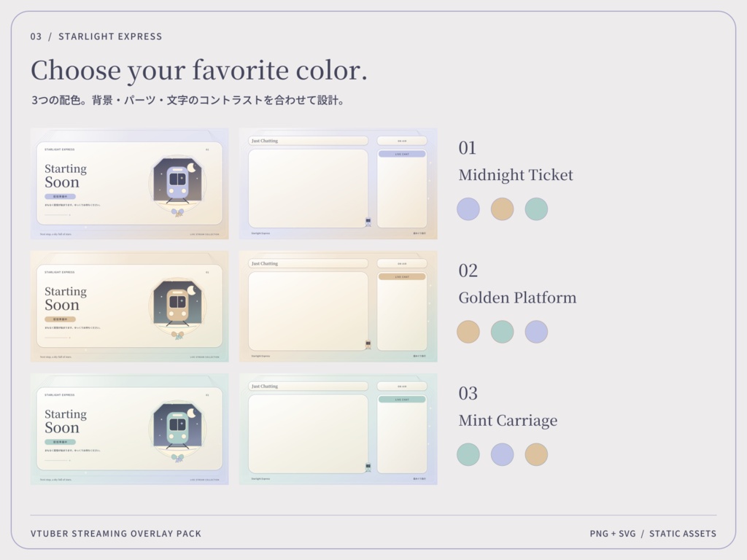Pick the first mint swatch under Mint Carriage
747x560 pixels.
(x=468, y=455)
